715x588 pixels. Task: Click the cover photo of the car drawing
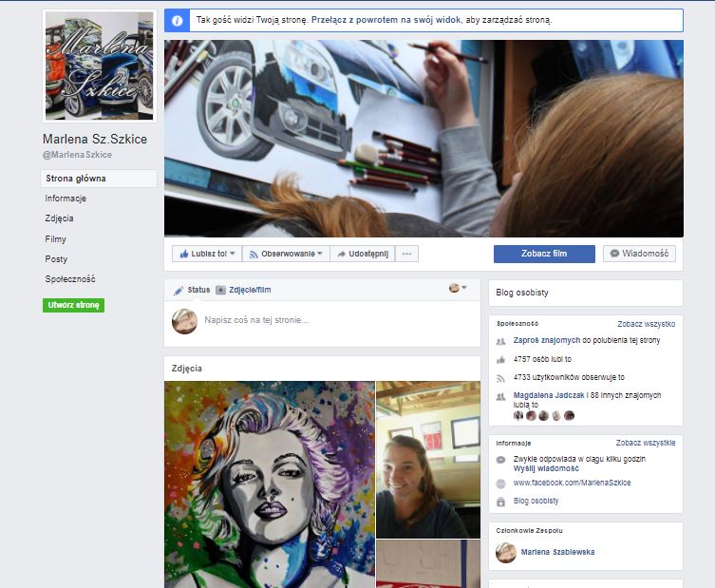(423, 139)
